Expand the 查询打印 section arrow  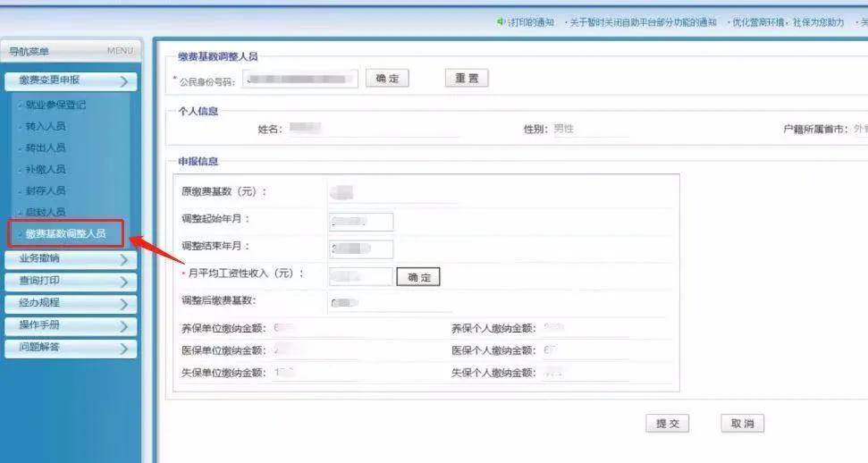tap(123, 282)
